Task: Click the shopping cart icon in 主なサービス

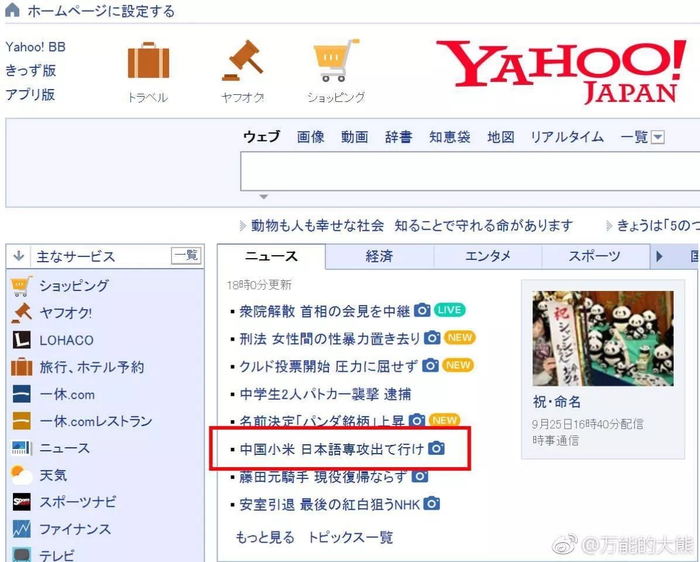Action: click(21, 286)
